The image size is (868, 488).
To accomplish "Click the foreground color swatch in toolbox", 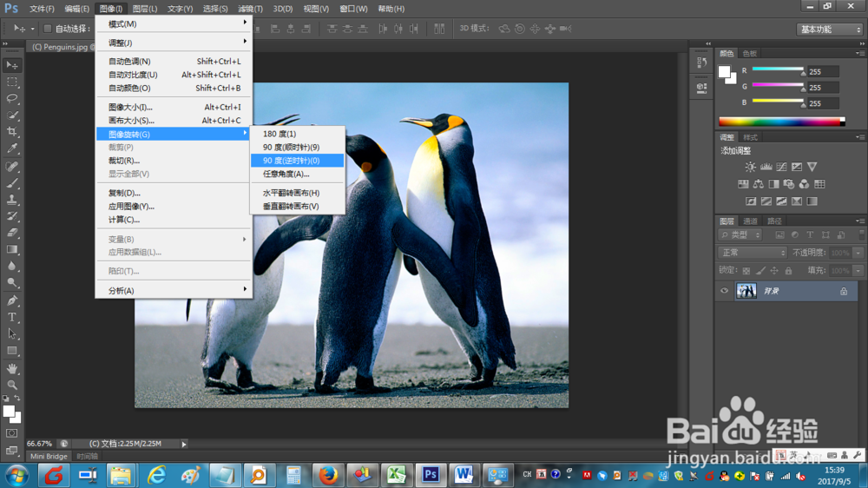I will tap(9, 411).
